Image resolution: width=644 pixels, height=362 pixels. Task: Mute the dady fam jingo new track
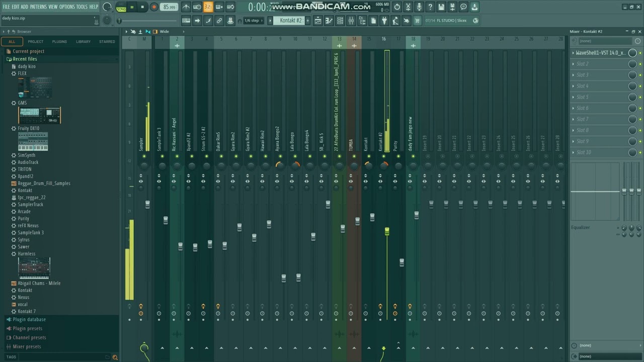pos(413,156)
